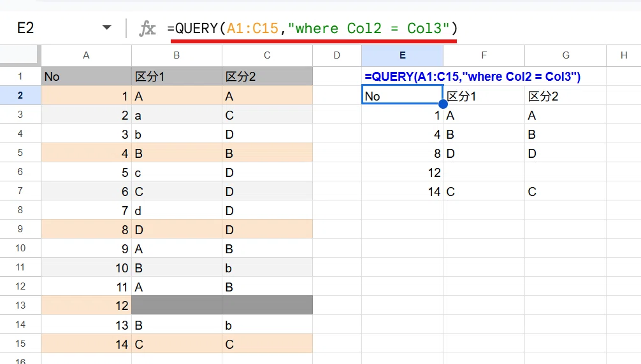Select row 15 header
Screen dimensions: 641x364
tap(20, 344)
